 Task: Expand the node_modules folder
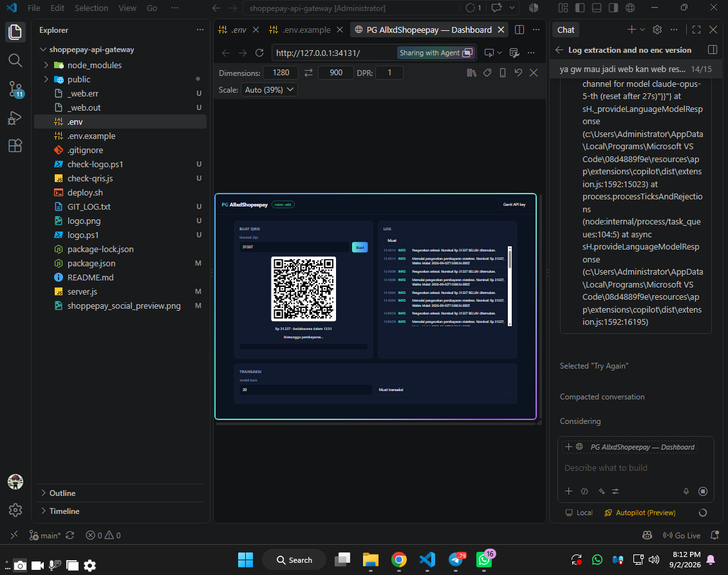(x=46, y=66)
